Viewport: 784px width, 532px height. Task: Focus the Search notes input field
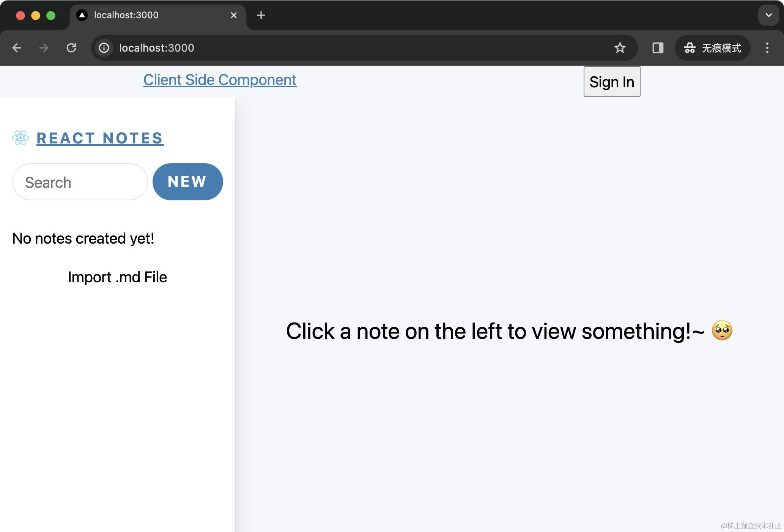click(x=80, y=182)
